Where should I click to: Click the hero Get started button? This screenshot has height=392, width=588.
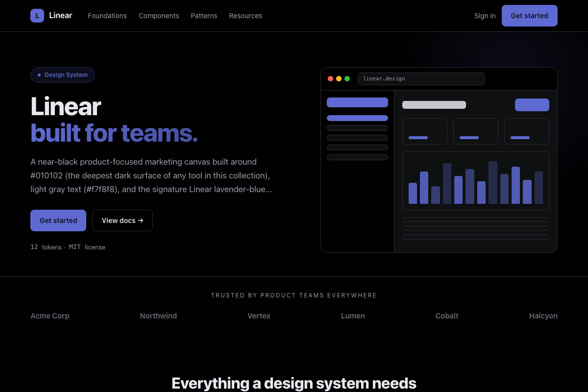(58, 220)
